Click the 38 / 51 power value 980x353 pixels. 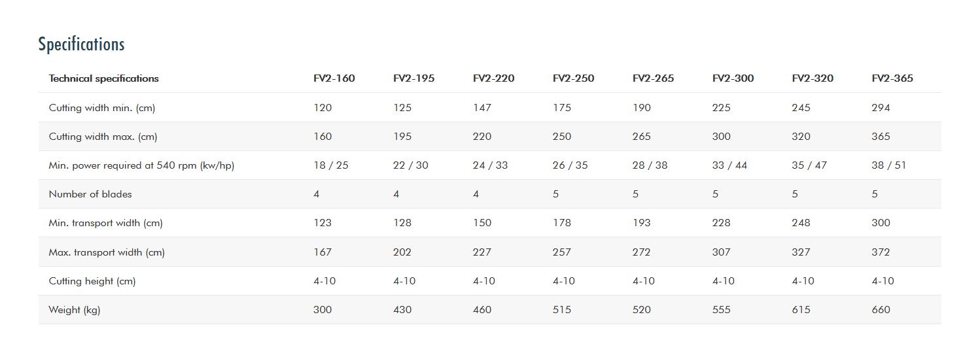[x=888, y=165]
